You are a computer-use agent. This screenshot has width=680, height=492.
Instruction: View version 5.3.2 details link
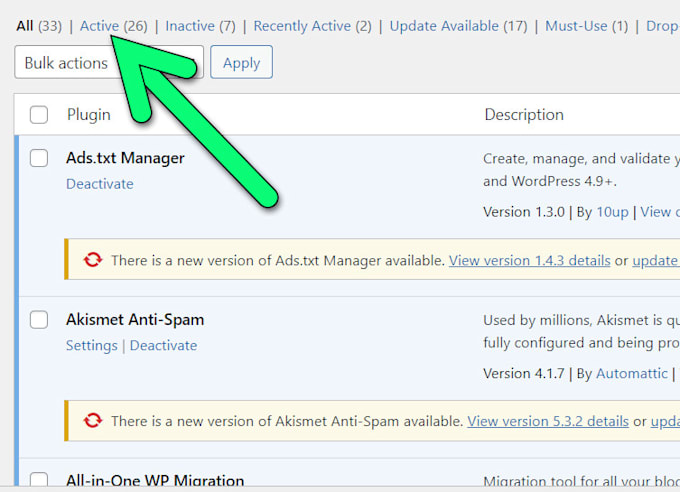tap(548, 421)
